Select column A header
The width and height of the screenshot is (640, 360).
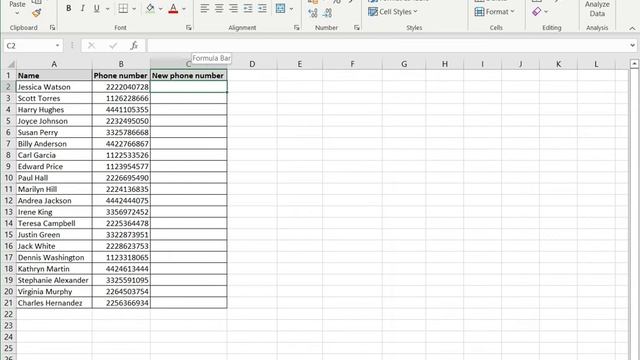click(54, 64)
